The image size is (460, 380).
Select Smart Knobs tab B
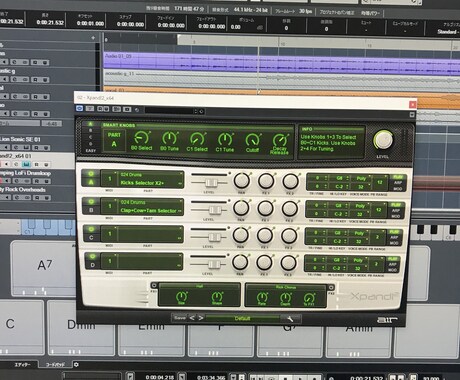click(90, 130)
